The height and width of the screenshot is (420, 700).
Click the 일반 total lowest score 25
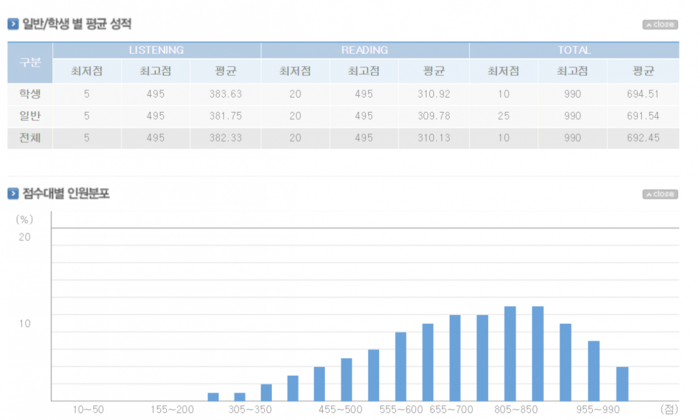[504, 116]
